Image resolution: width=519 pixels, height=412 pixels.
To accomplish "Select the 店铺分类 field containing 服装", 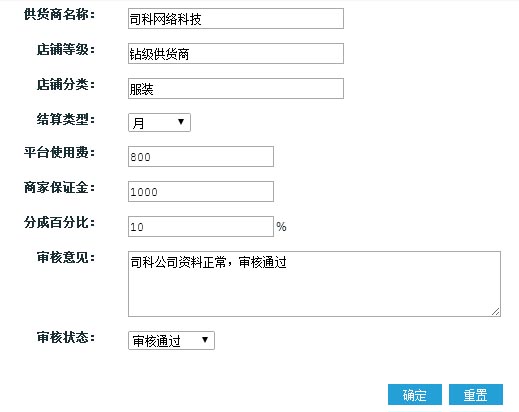I will coord(236,88).
